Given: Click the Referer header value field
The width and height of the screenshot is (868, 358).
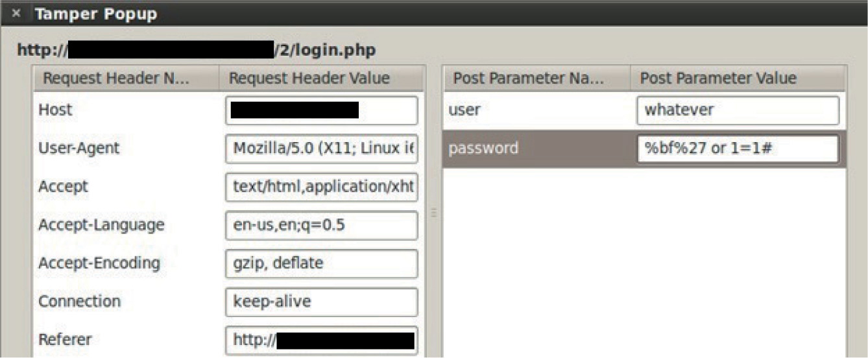Looking at the screenshot, I should 322,340.
